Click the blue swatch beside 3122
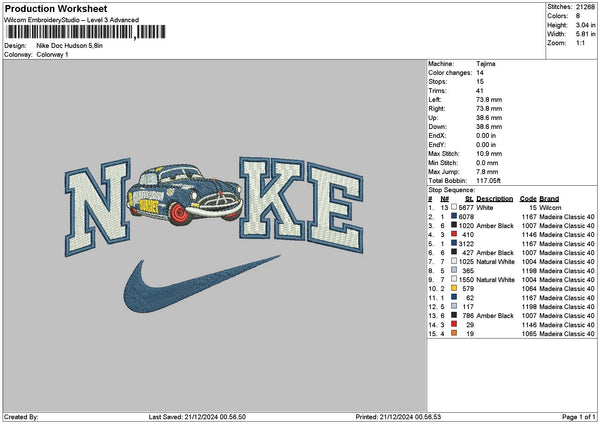Viewport: 600px width, 424px height. coord(454,243)
